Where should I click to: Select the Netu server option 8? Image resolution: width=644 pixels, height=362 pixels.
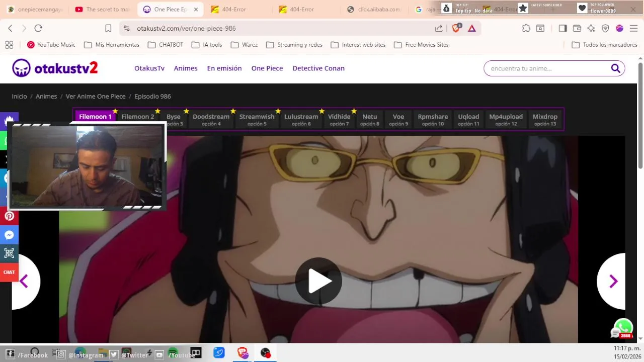click(370, 120)
